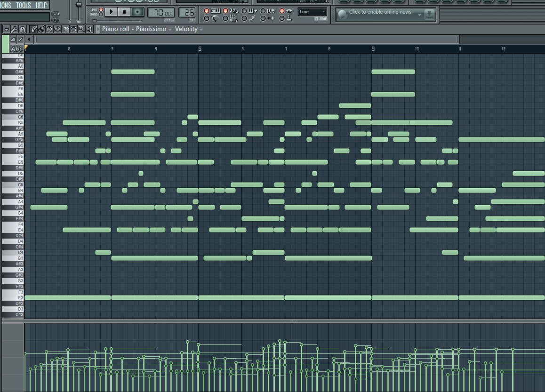Select the circle-slash Delete tool
Image resolution: width=545 pixels, height=392 pixels.
(x=49, y=29)
